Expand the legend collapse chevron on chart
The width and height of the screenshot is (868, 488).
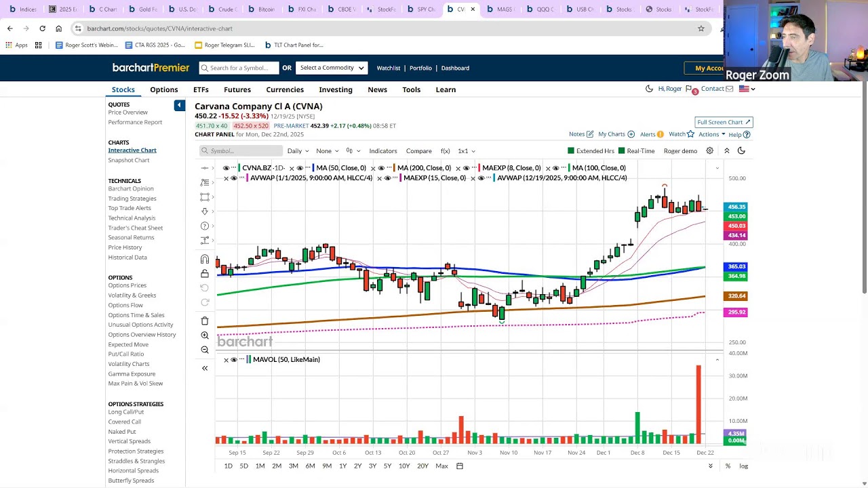tap(717, 168)
